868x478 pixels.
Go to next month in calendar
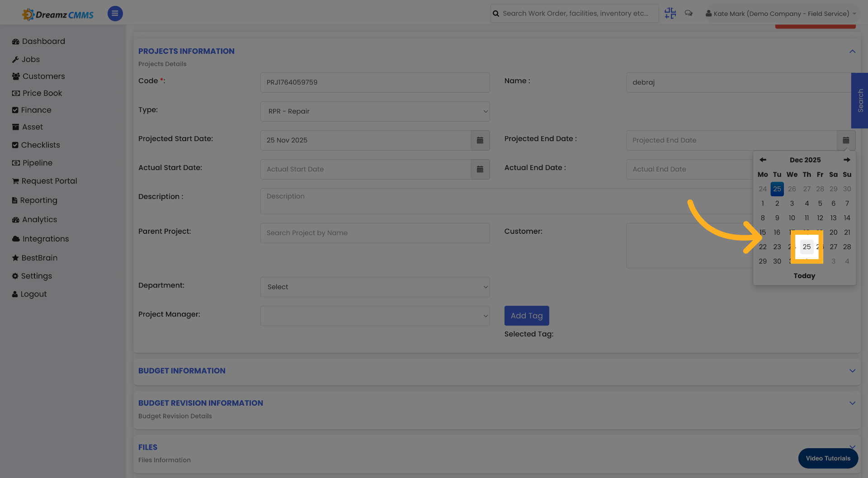[847, 160]
